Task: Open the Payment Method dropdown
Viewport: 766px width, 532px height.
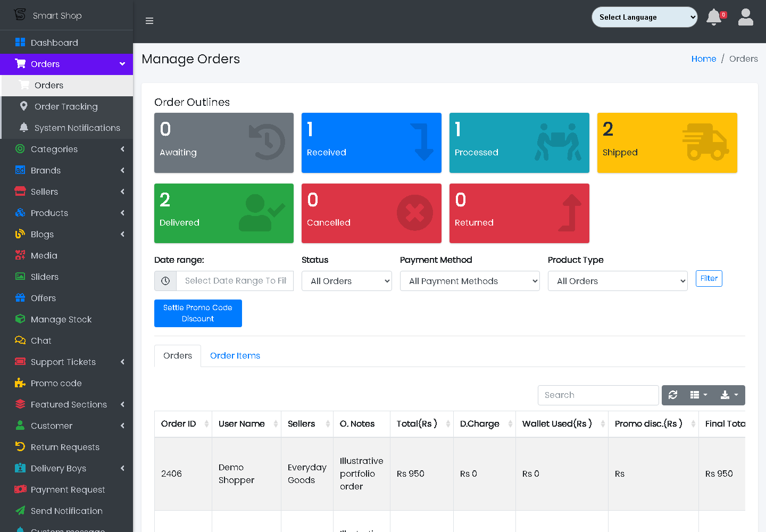Action: (x=470, y=281)
